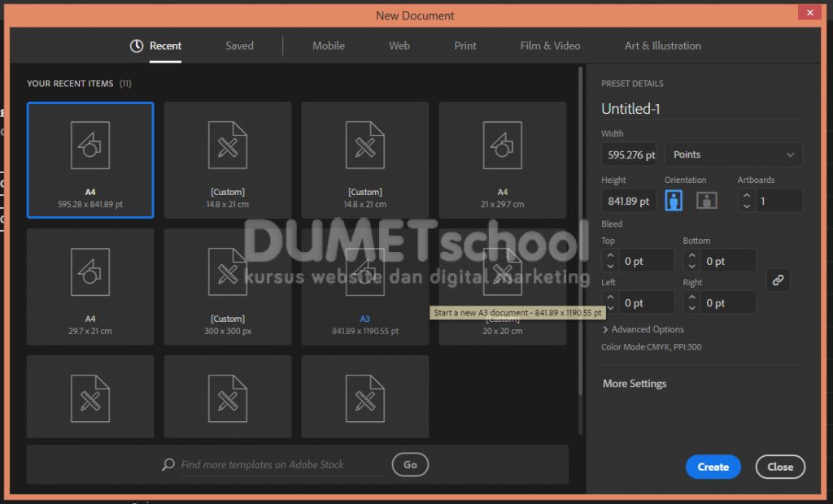Choose portrait orientation icon
Image resolution: width=833 pixels, height=504 pixels.
click(x=674, y=201)
